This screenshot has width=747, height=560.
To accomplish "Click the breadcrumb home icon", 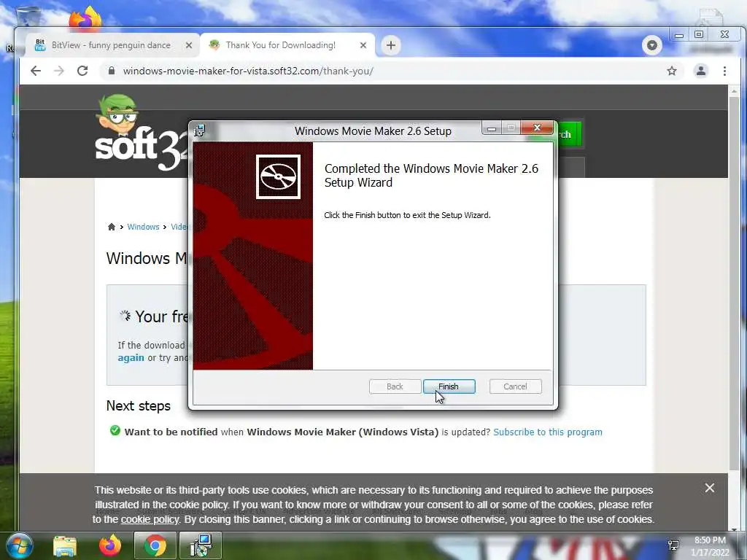I will [112, 227].
